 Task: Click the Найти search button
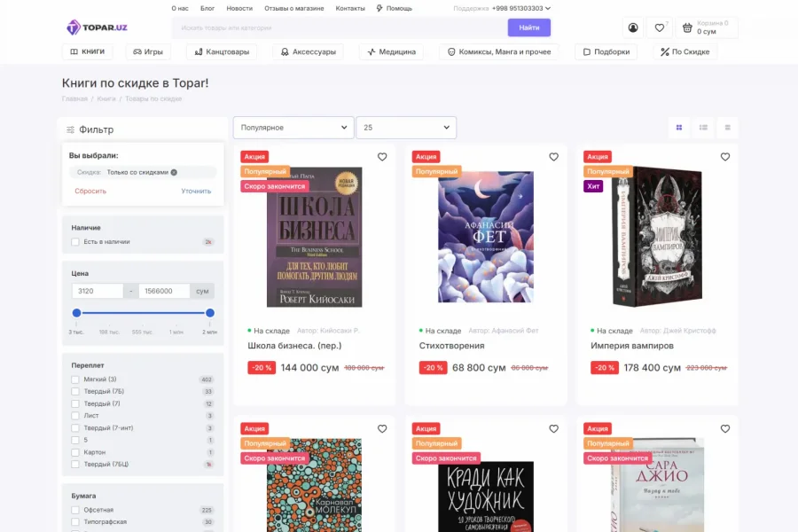point(528,27)
